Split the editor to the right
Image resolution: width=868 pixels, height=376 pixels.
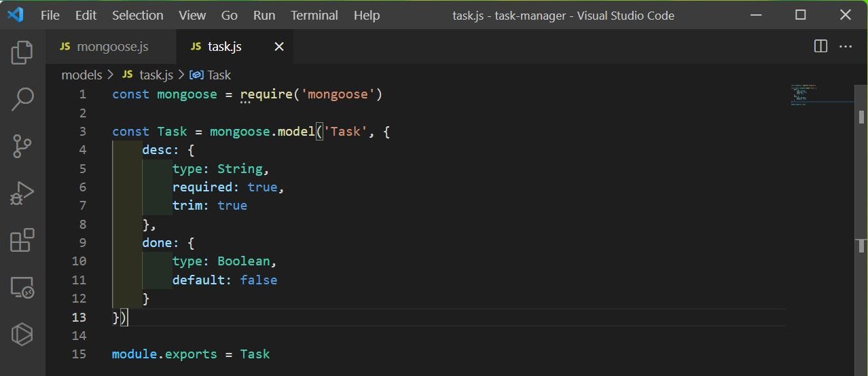pyautogui.click(x=820, y=46)
